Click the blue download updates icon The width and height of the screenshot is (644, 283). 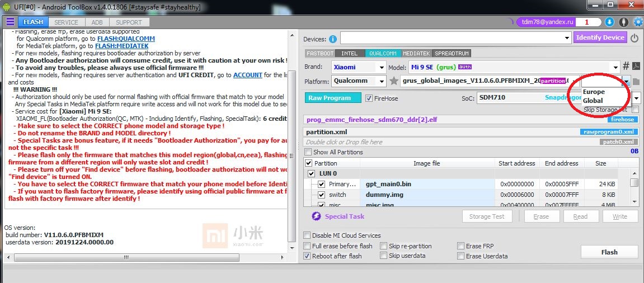click(609, 22)
